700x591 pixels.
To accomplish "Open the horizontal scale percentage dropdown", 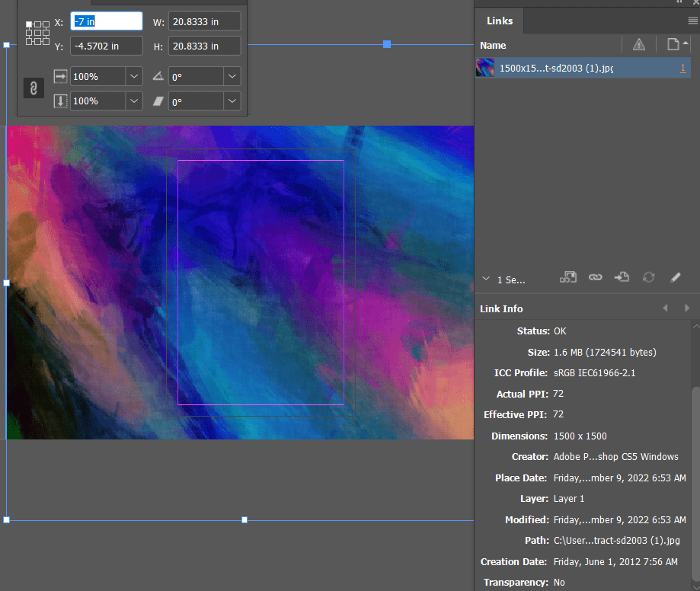I will [x=133, y=76].
